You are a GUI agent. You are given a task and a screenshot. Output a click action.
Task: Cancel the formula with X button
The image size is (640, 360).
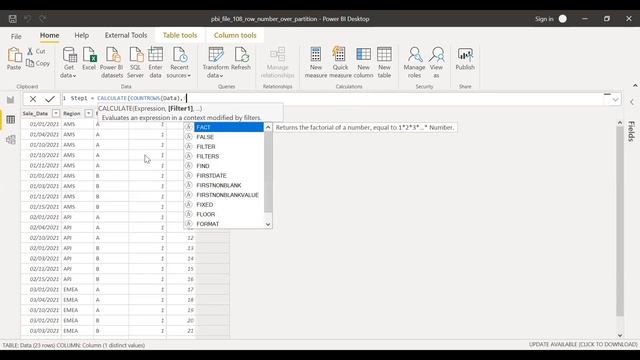[x=33, y=99]
